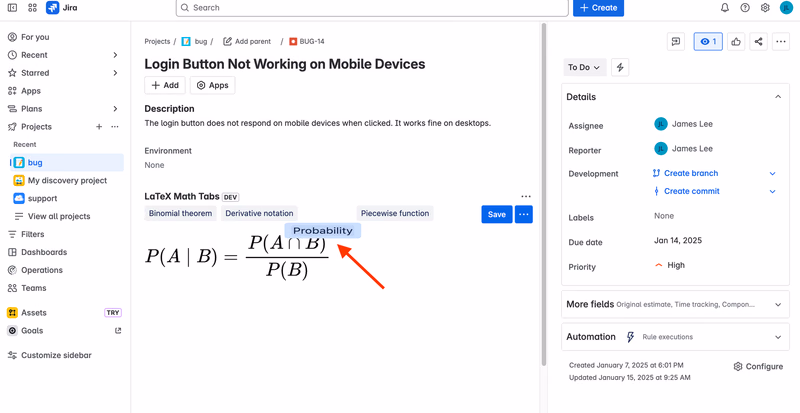
Task: Click Customize sidebar
Action: tap(56, 355)
